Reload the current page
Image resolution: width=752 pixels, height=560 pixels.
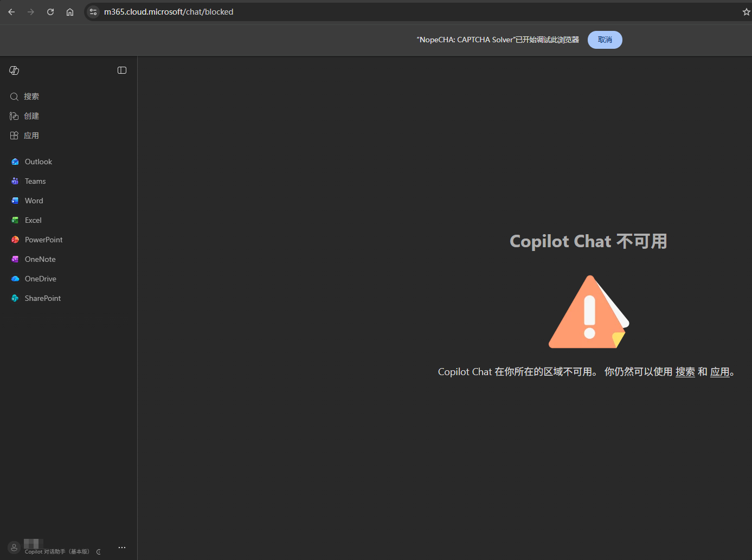tap(50, 12)
